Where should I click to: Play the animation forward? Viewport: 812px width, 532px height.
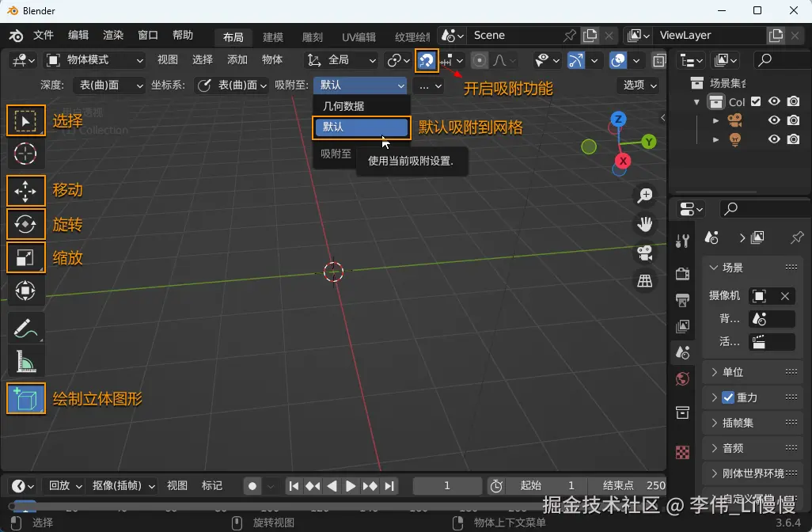coord(351,486)
